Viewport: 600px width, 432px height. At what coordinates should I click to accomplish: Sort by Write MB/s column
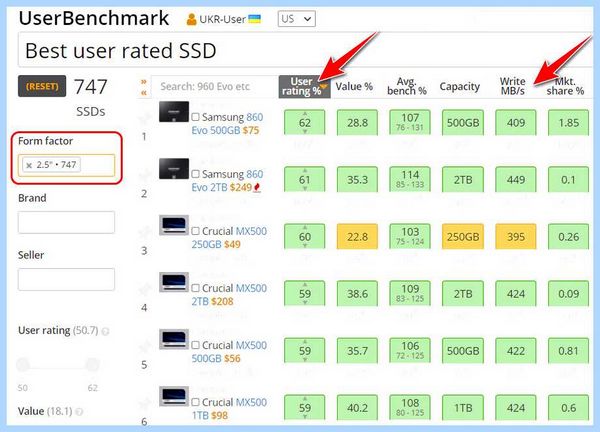(512, 86)
